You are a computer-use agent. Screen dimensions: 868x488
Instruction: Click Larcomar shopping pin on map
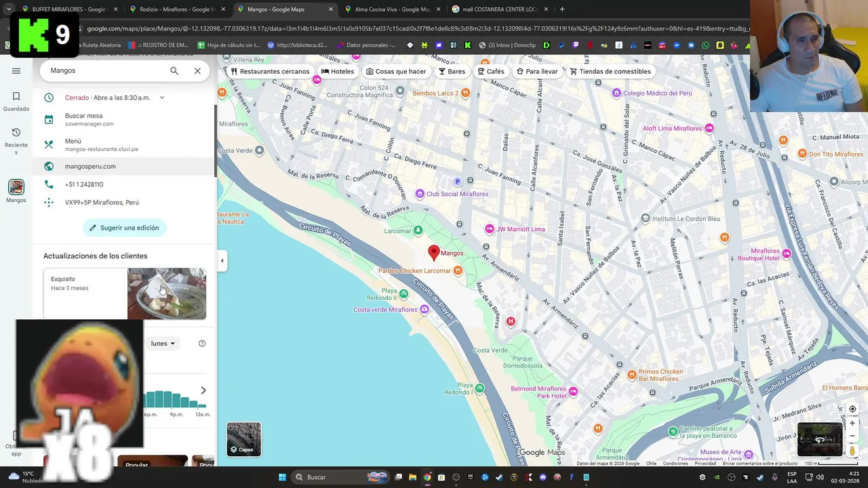[x=418, y=231]
